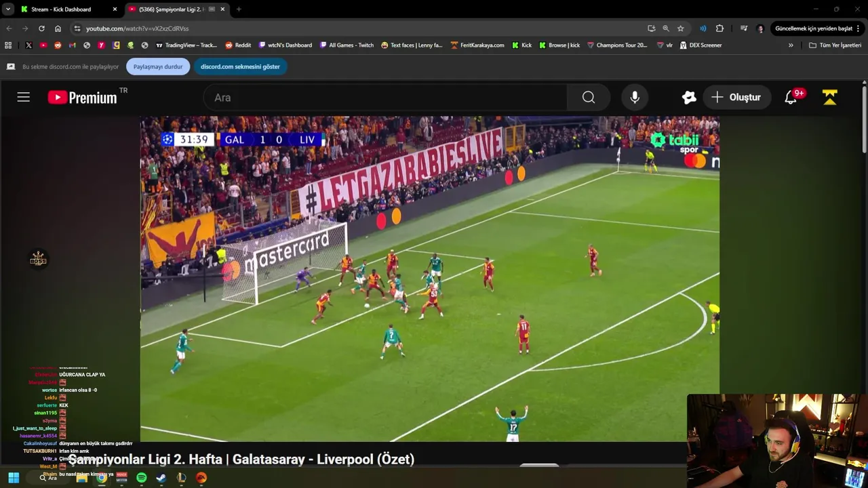The image size is (868, 488).
Task: Close the Stream - Kick Dashboard tab
Action: point(115,9)
